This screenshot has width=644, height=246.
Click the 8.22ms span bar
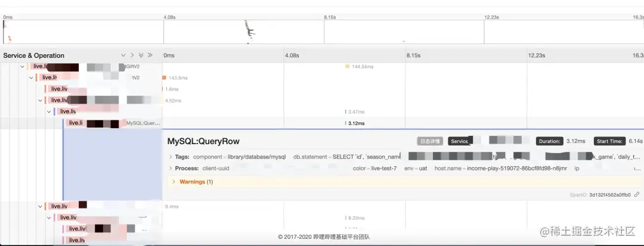pyautogui.click(x=345, y=218)
